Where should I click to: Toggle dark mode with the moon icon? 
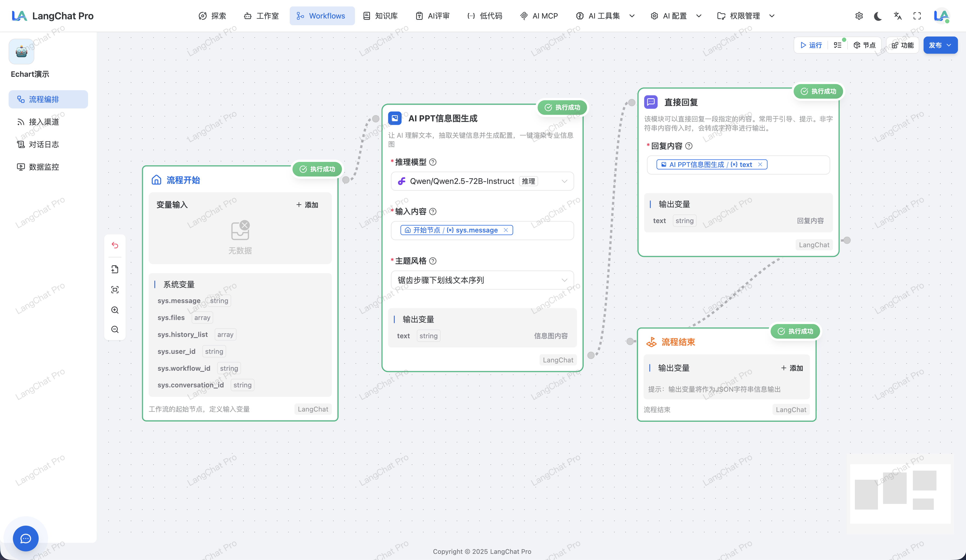[x=878, y=16]
